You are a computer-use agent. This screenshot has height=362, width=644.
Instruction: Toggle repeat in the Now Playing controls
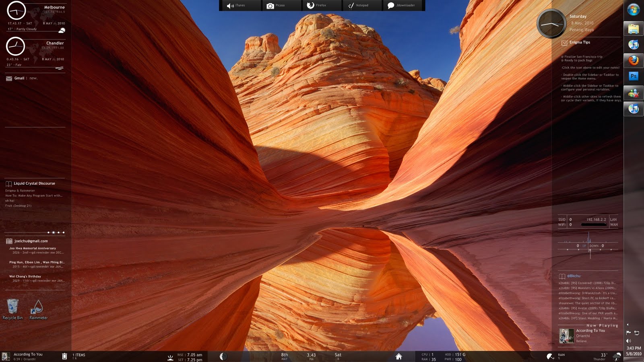[637, 333]
